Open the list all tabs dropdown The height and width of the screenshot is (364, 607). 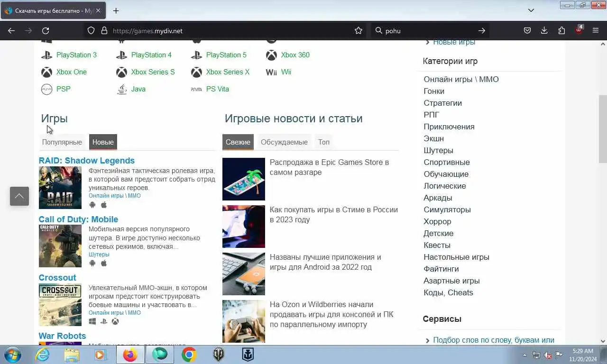(531, 10)
